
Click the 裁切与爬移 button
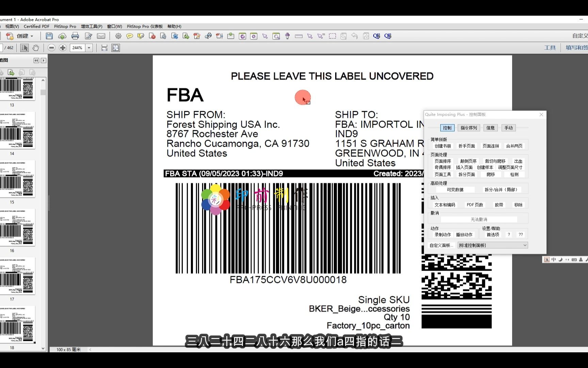(x=495, y=161)
